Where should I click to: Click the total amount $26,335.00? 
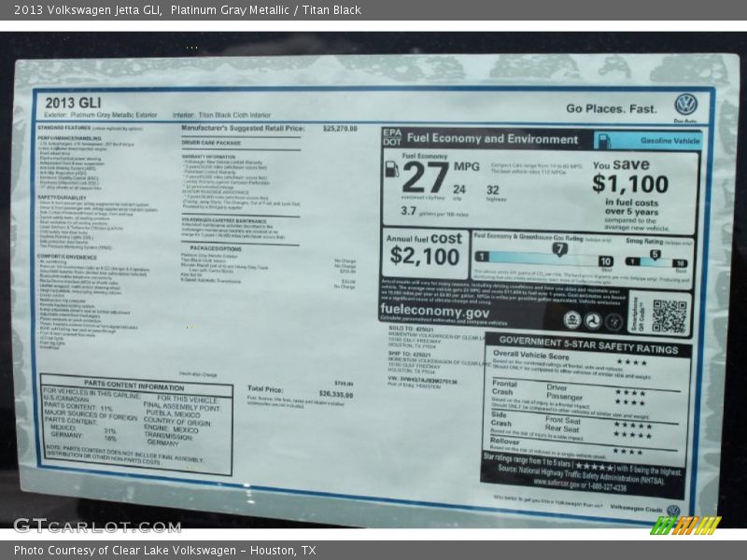[x=336, y=395]
